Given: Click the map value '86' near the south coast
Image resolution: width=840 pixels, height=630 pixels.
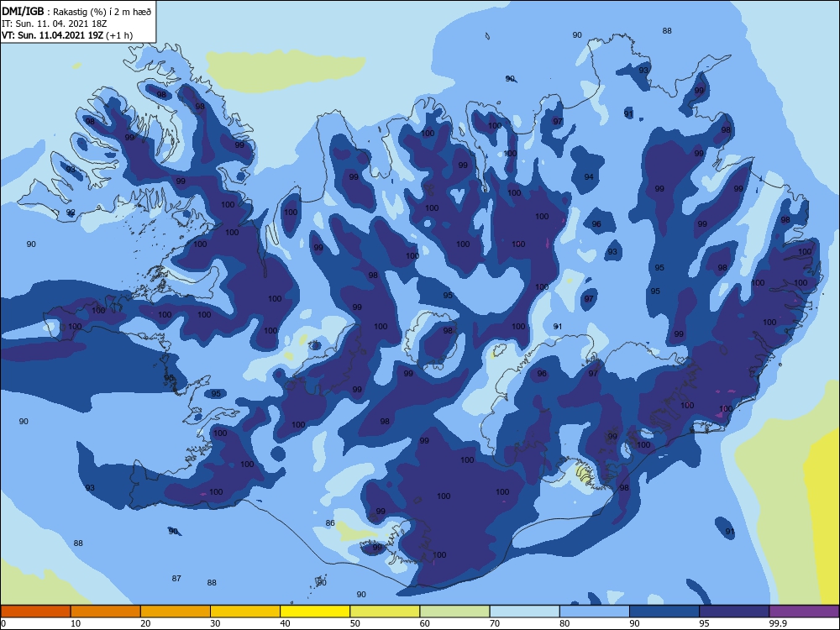Looking at the screenshot, I should (x=330, y=523).
